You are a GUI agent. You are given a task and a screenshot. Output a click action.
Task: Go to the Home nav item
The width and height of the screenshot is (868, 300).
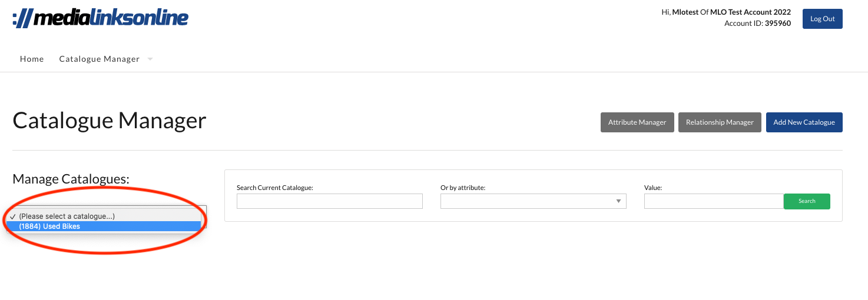click(32, 59)
